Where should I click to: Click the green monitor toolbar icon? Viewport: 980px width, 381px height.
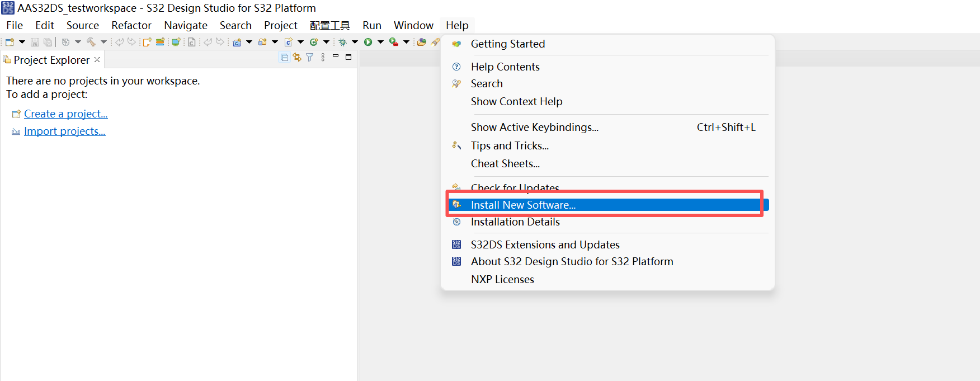[176, 42]
